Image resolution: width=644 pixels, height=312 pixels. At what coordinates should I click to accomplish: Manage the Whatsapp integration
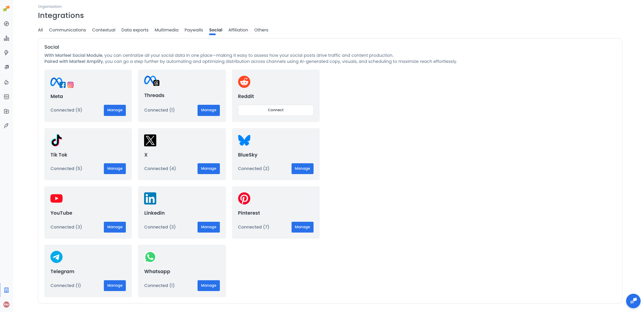209,286
